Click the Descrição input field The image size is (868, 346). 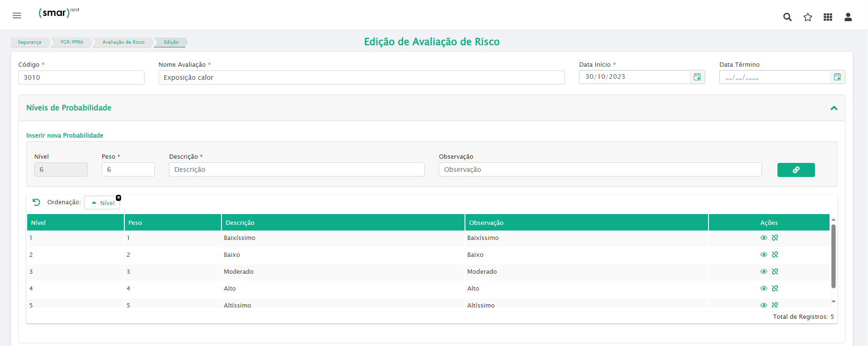(297, 169)
